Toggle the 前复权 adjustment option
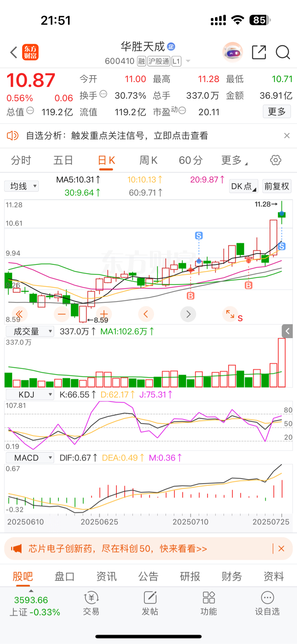This screenshot has height=644, width=297. [277, 186]
